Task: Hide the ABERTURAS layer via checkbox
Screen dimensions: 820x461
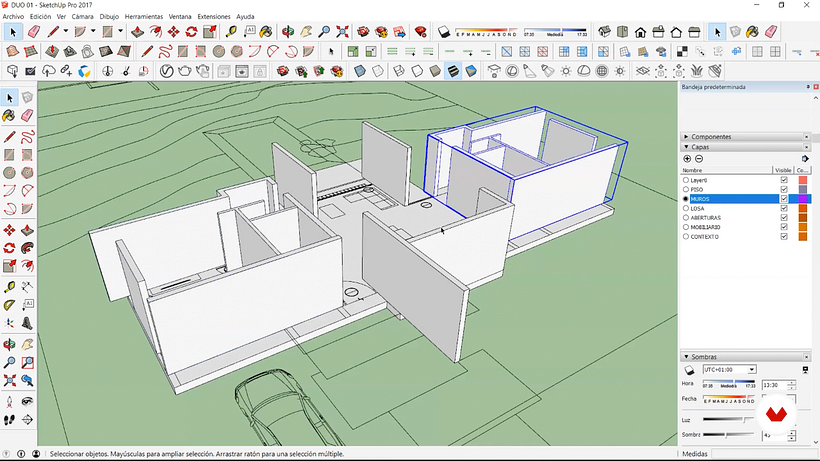Action: point(784,217)
